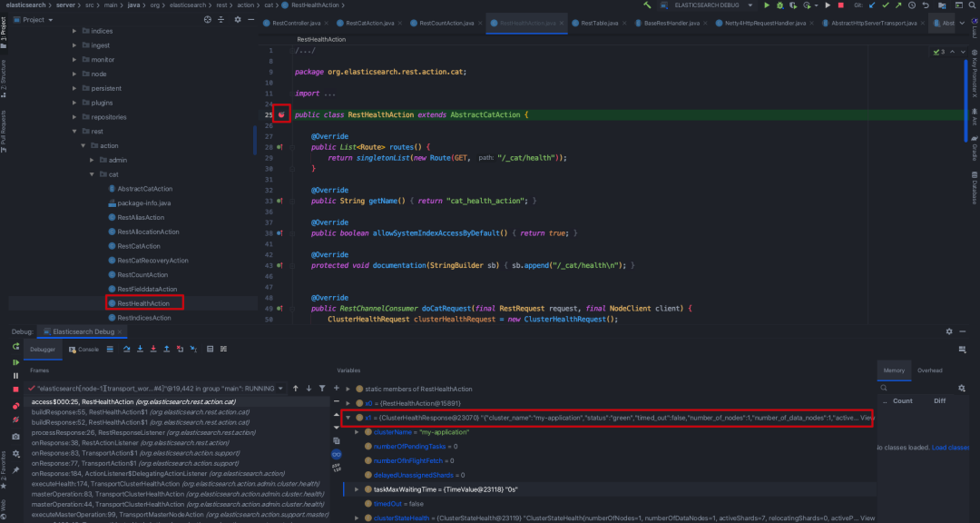
Task: Open RestCountAction in project tree
Action: tap(142, 274)
